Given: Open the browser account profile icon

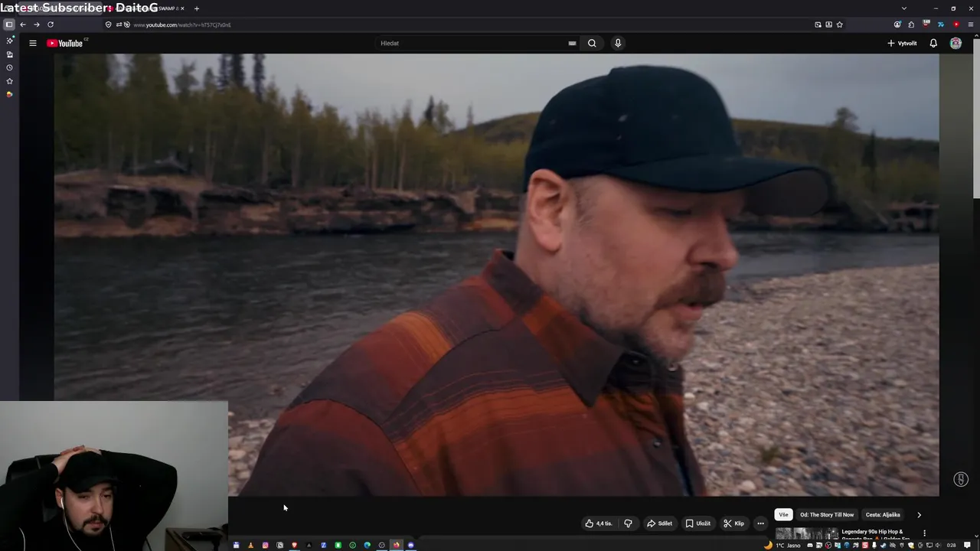Looking at the screenshot, I should (897, 24).
